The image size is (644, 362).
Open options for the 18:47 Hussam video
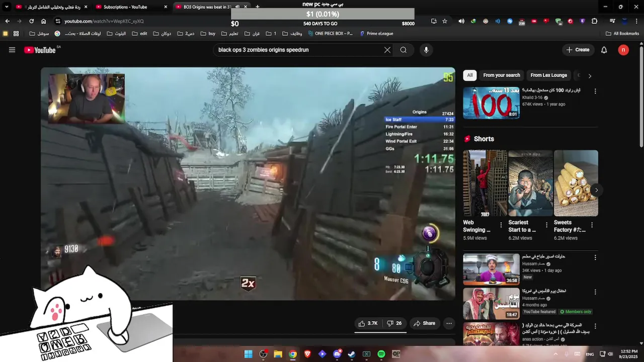click(x=595, y=292)
